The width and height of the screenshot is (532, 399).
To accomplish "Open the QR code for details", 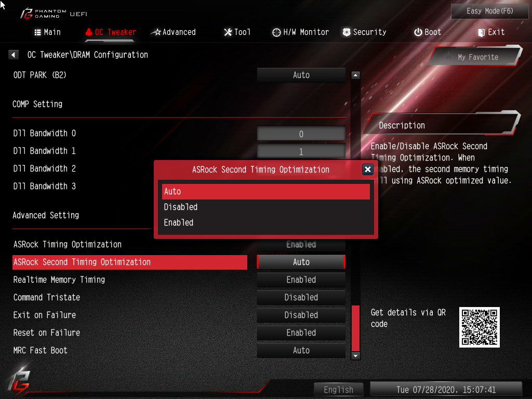I will [x=479, y=327].
